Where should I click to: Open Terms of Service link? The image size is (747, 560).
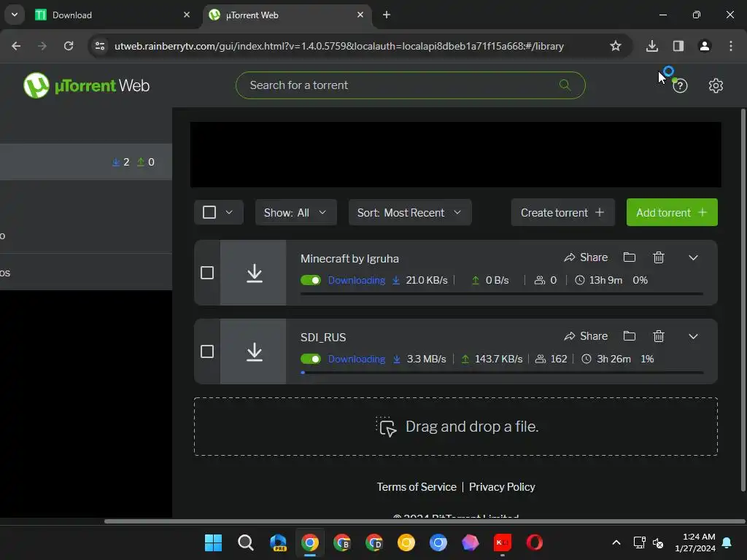point(417,486)
